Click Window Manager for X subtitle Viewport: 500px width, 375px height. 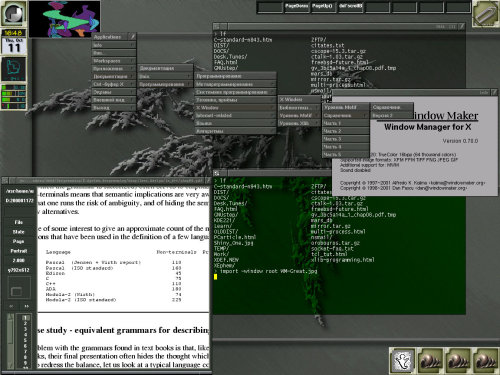428,127
